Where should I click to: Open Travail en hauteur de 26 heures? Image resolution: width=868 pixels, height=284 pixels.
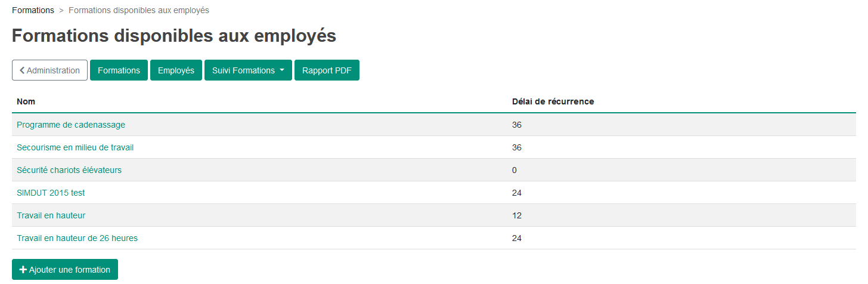(x=77, y=238)
